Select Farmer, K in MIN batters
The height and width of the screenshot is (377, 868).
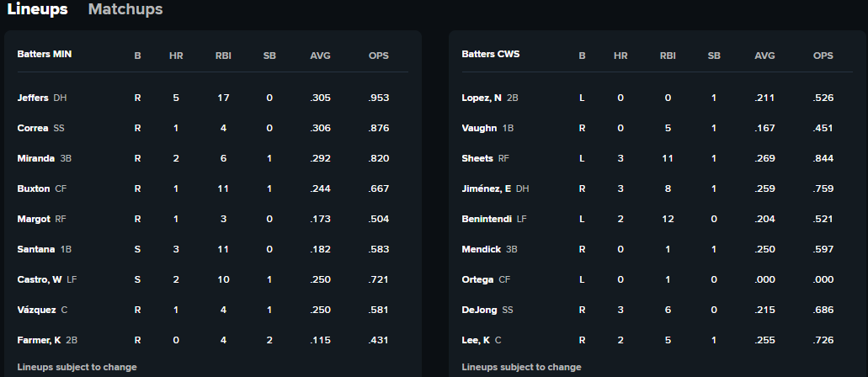click(39, 340)
